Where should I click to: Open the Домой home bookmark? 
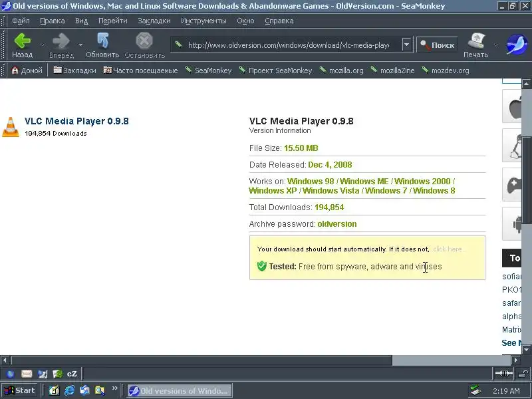27,70
